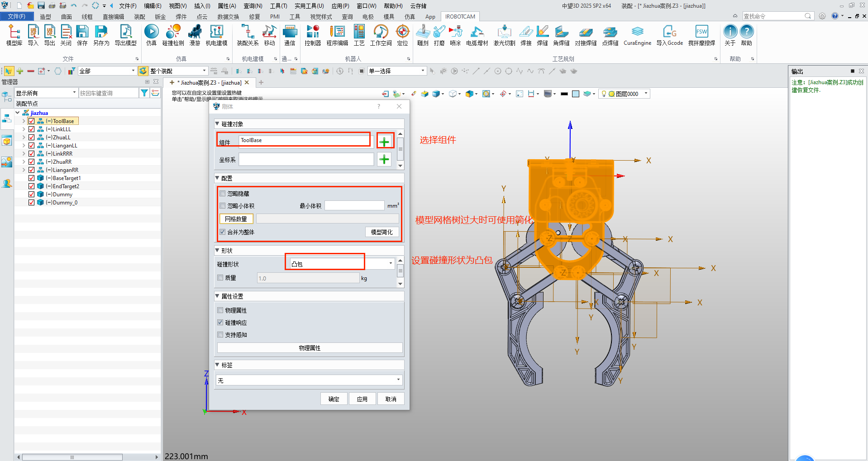Open the 工具(T) menu
868x461 pixels.
[278, 6]
